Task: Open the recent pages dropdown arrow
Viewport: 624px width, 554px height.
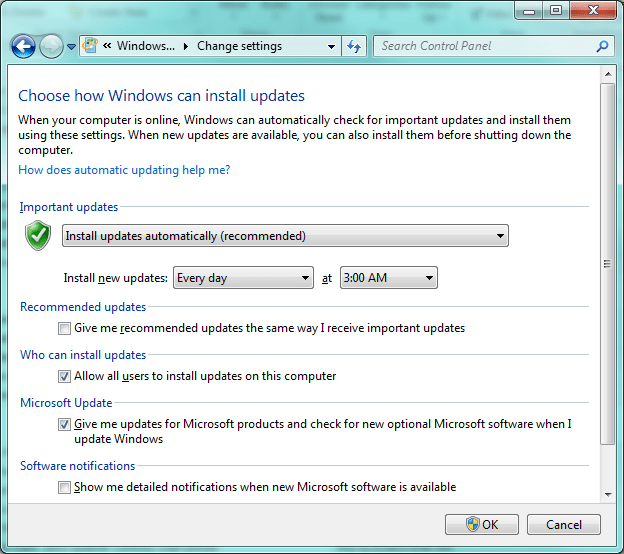Action: [71, 47]
